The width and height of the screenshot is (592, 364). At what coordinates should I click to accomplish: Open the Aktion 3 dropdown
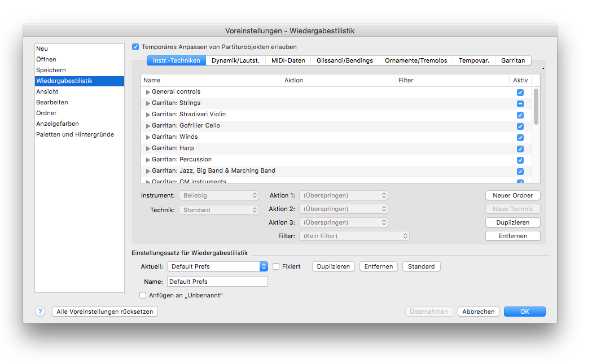pyautogui.click(x=344, y=222)
